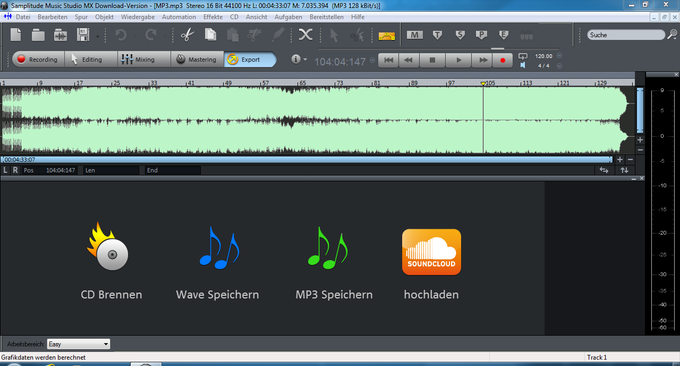Set an E end marker

(503, 35)
